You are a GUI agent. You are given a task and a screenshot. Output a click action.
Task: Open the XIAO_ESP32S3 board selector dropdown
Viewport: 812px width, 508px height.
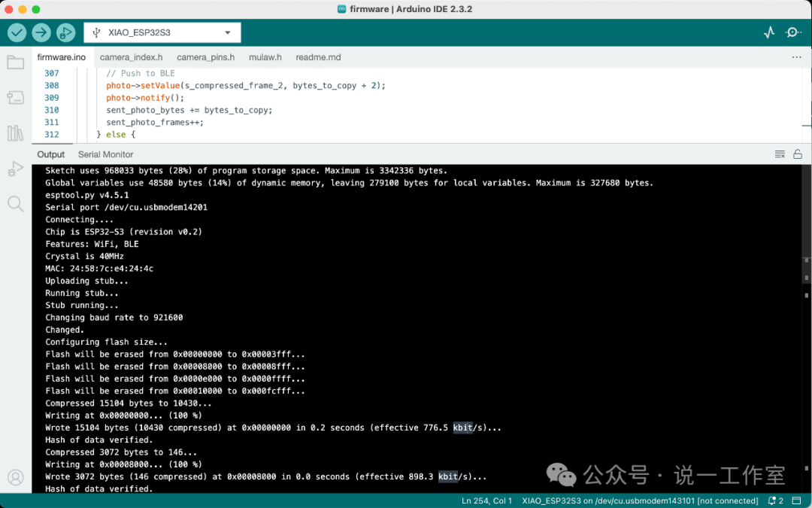pos(162,32)
